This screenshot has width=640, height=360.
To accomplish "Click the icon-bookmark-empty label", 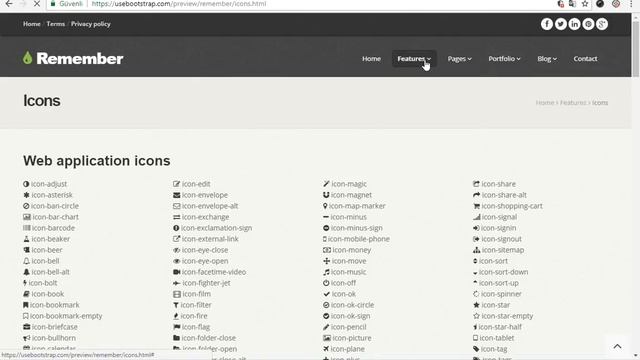I will click(x=66, y=316).
